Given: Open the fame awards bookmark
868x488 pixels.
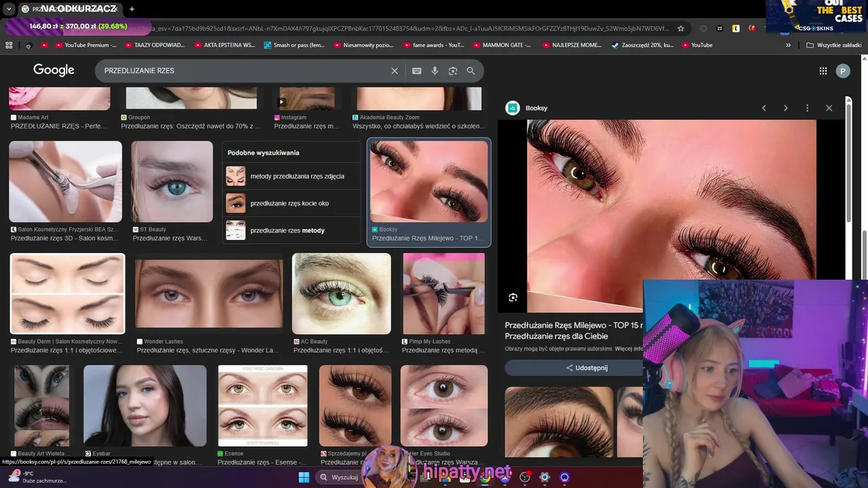Looking at the screenshot, I should [433, 45].
